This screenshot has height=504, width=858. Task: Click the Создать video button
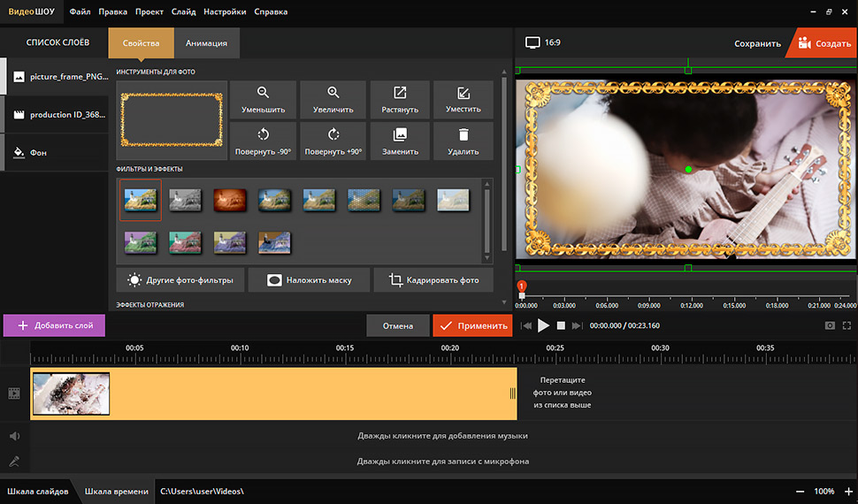824,42
